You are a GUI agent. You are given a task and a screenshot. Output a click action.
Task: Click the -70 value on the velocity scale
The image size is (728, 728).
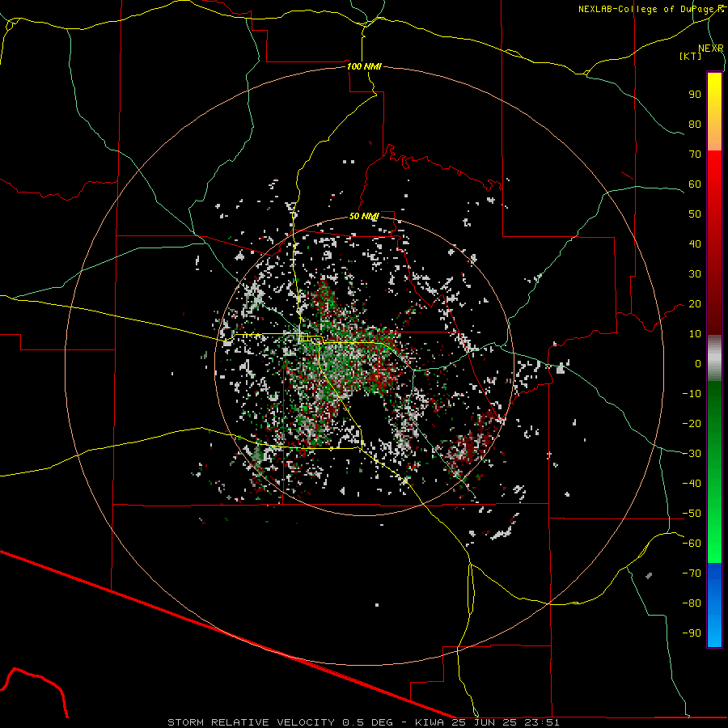tap(692, 574)
